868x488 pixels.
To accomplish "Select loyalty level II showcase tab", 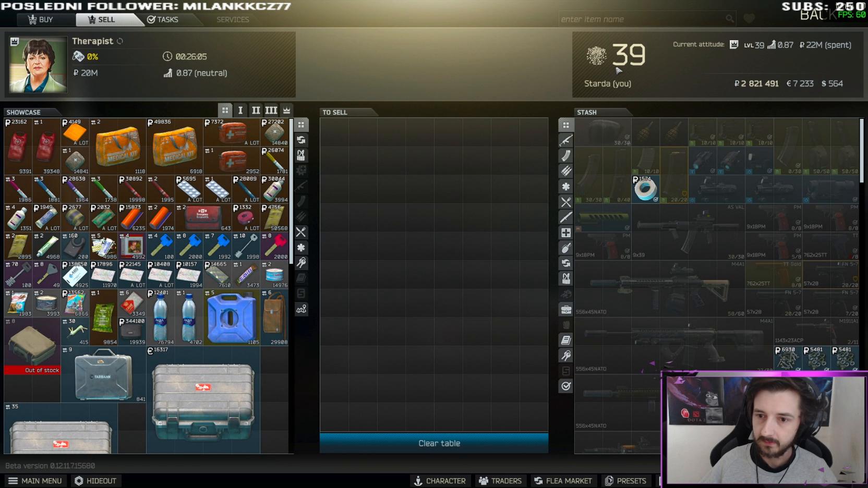I will coord(256,110).
